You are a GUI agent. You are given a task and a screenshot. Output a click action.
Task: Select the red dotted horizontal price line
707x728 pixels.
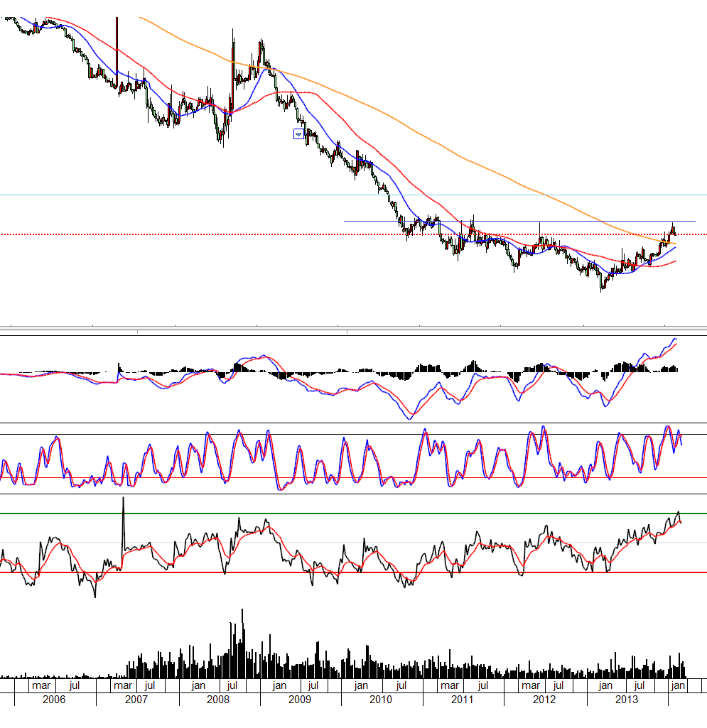click(354, 234)
